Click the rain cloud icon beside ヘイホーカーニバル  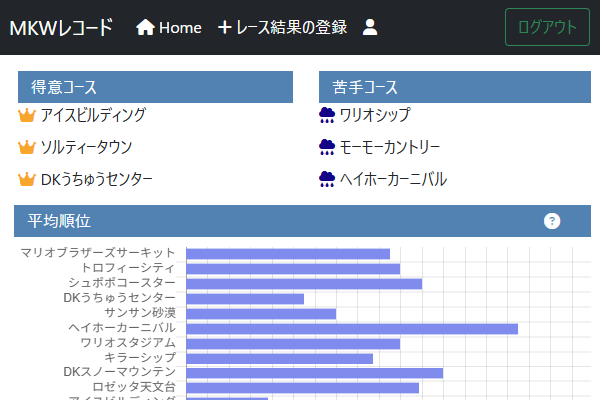327,180
